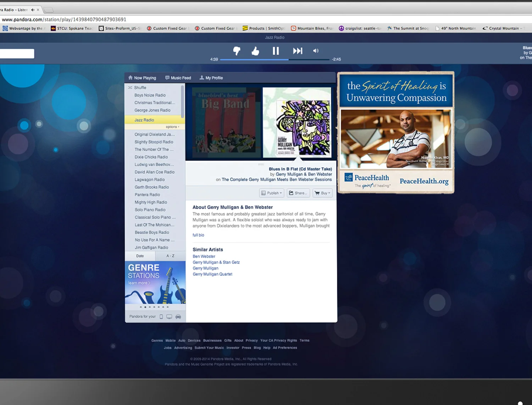Open the full bio link

click(198, 235)
